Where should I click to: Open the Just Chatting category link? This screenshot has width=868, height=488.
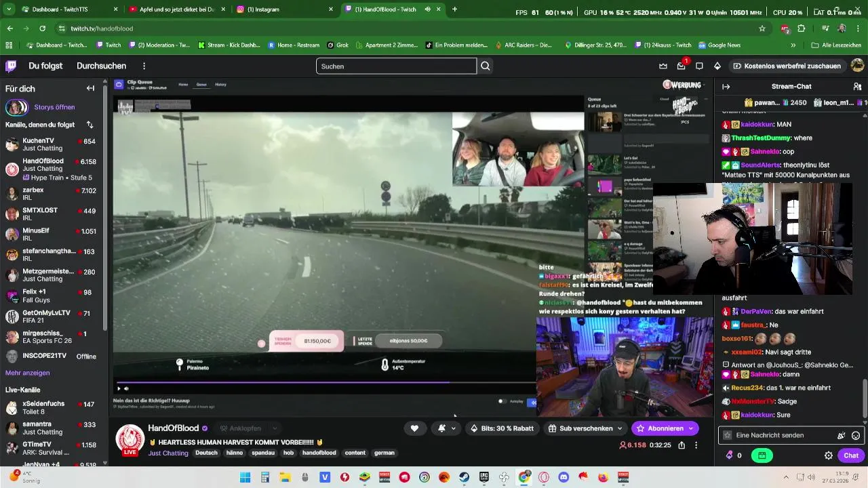(168, 453)
